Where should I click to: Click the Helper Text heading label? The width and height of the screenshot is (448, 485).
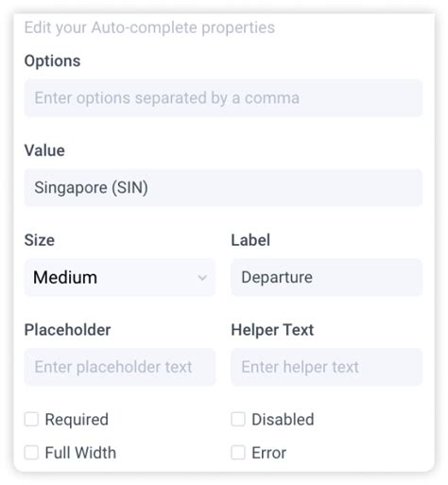[272, 330]
